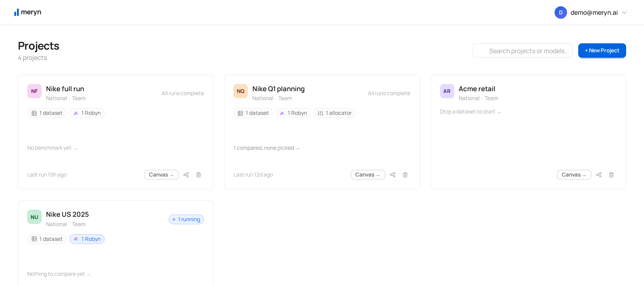Open 1 compared, none picked link
Image resolution: width=644 pixels, height=286 pixels.
click(x=267, y=148)
